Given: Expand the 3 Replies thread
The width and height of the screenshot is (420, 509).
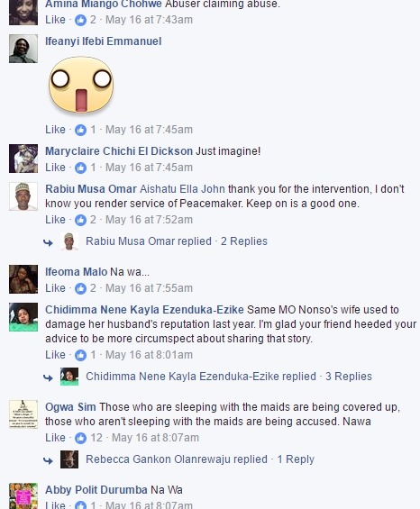Looking at the screenshot, I should 349,377.
